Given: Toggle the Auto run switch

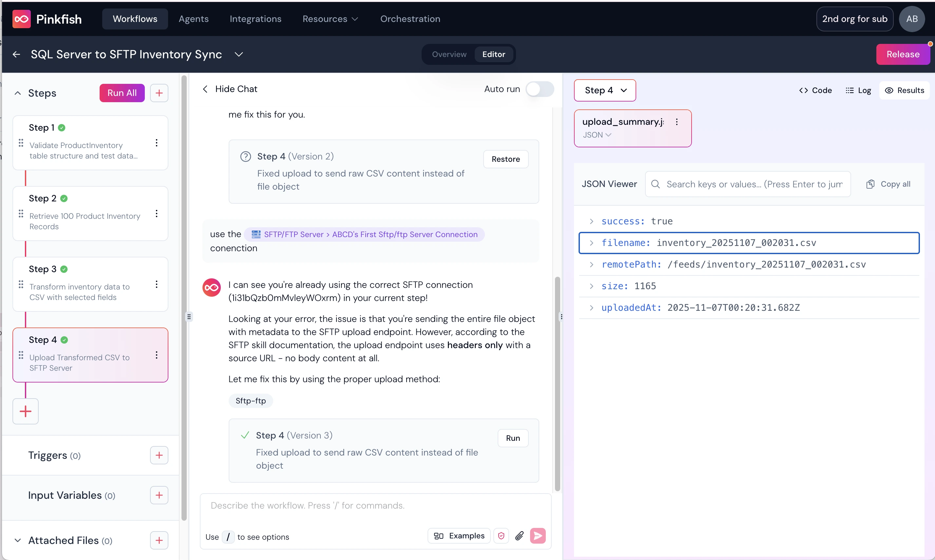Looking at the screenshot, I should (x=540, y=89).
